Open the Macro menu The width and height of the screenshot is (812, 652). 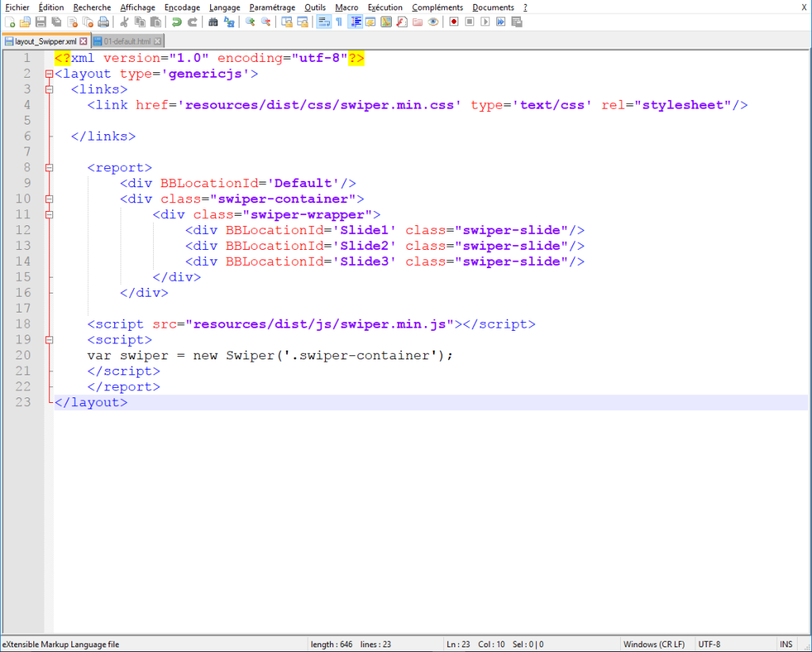347,7
